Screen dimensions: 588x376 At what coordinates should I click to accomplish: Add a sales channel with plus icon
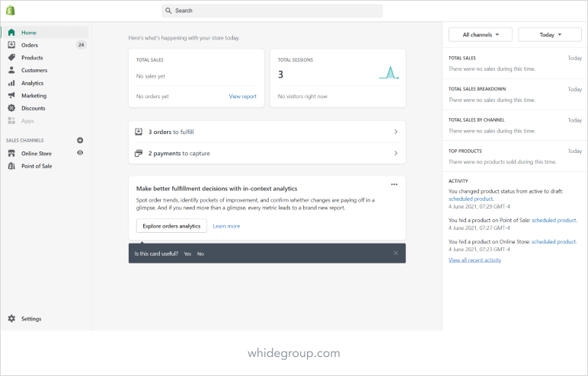point(80,140)
